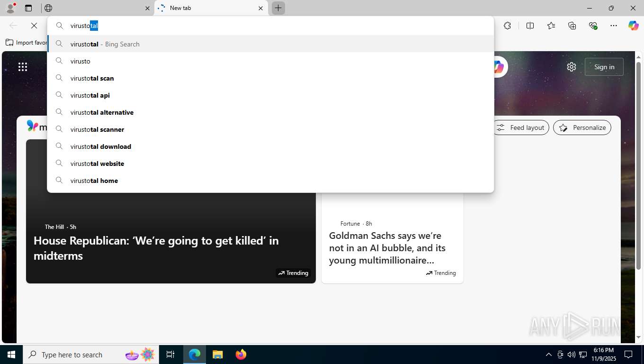Screen dimensions: 644x364
Task: Click the taskbar search box
Action: click(90, 355)
